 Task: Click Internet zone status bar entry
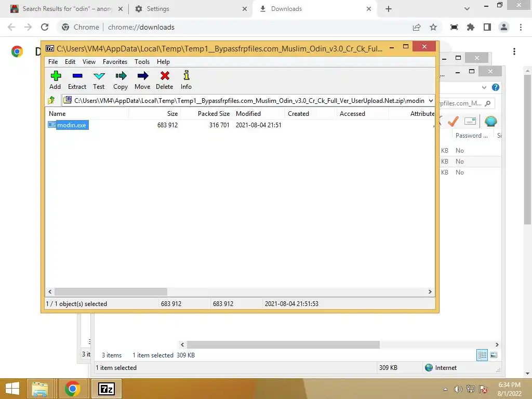pyautogui.click(x=441, y=368)
